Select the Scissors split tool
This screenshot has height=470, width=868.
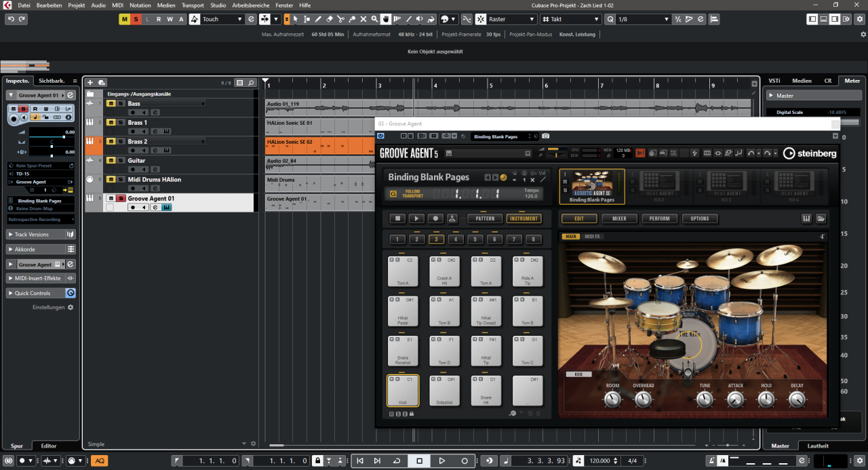(340, 19)
